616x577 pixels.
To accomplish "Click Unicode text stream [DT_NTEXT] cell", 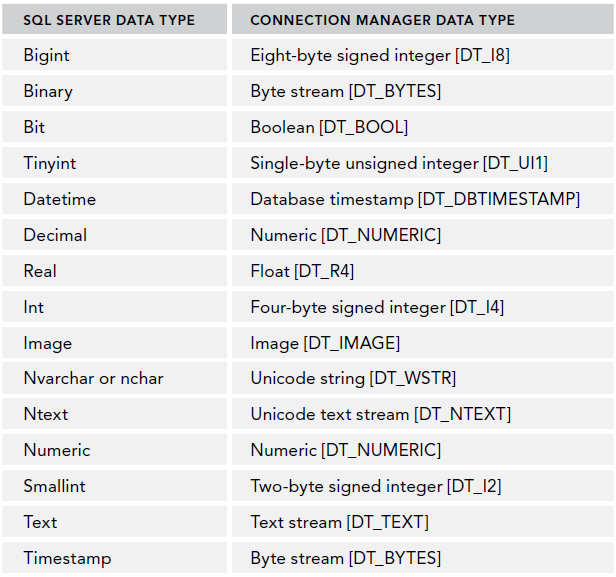I will click(380, 414).
